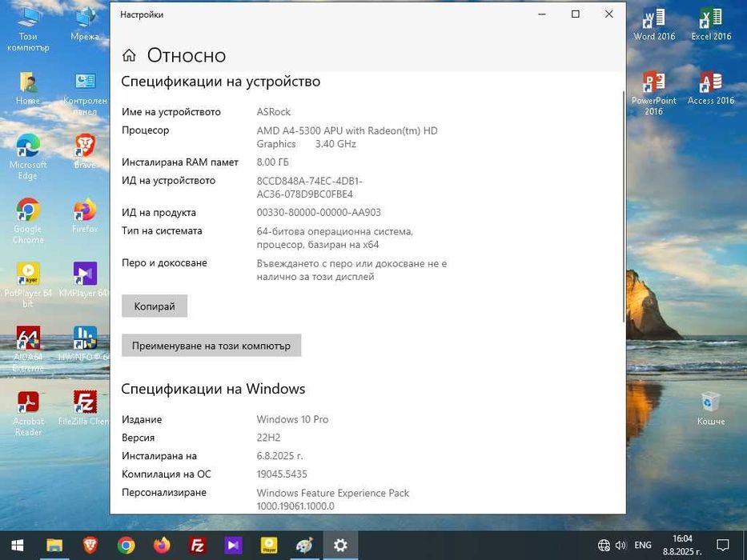Open Word 2016 desktop shortcut

(x=654, y=24)
